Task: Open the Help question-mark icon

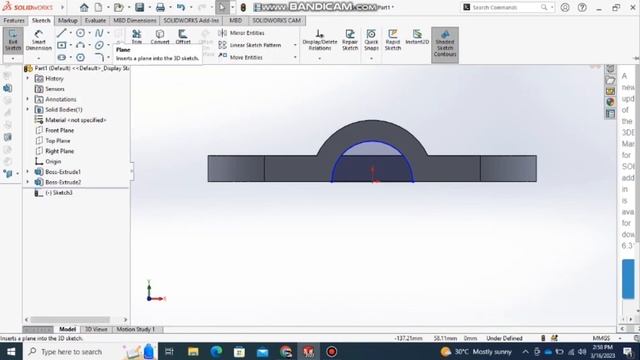Action: (582, 7)
